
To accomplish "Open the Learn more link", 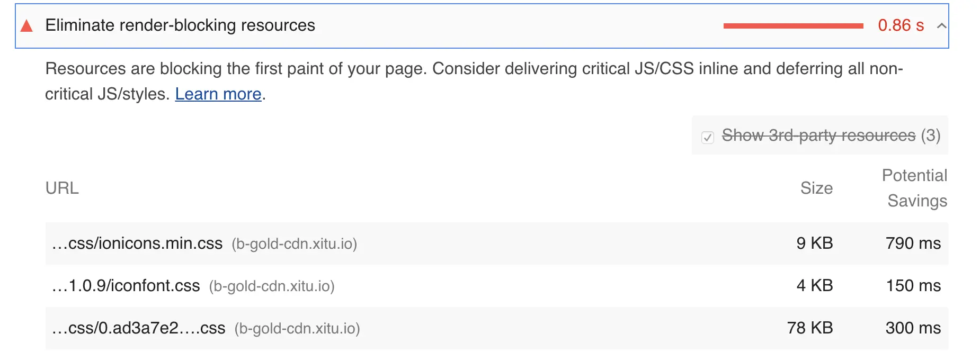I will tap(218, 94).
